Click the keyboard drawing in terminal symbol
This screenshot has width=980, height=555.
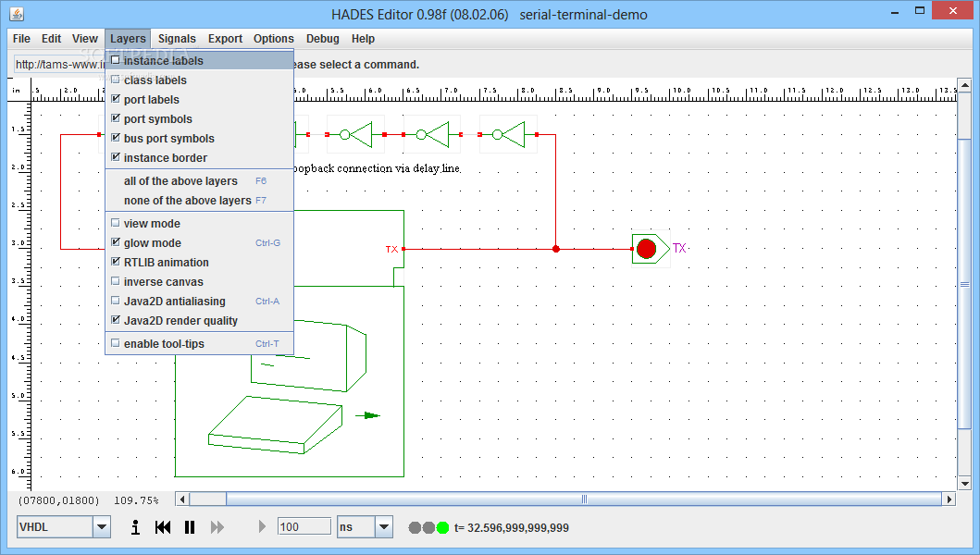click(x=275, y=425)
